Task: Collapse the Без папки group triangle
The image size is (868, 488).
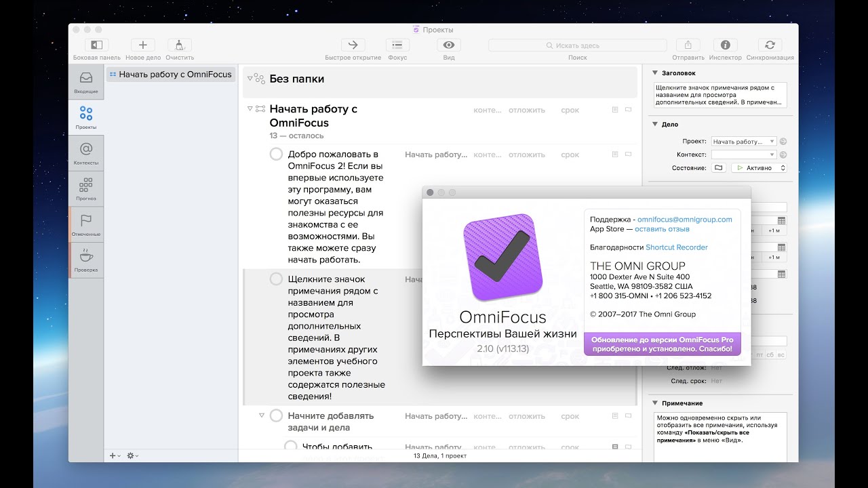Action: 250,79
